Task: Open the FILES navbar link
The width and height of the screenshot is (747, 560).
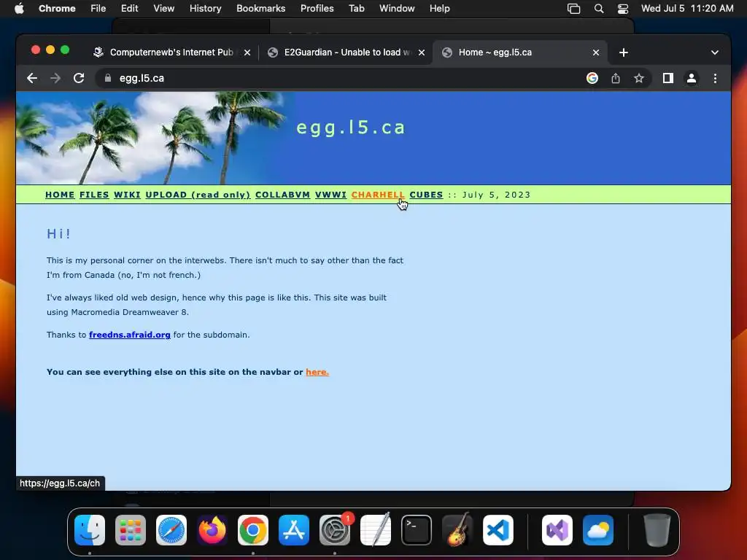Action: pos(94,195)
